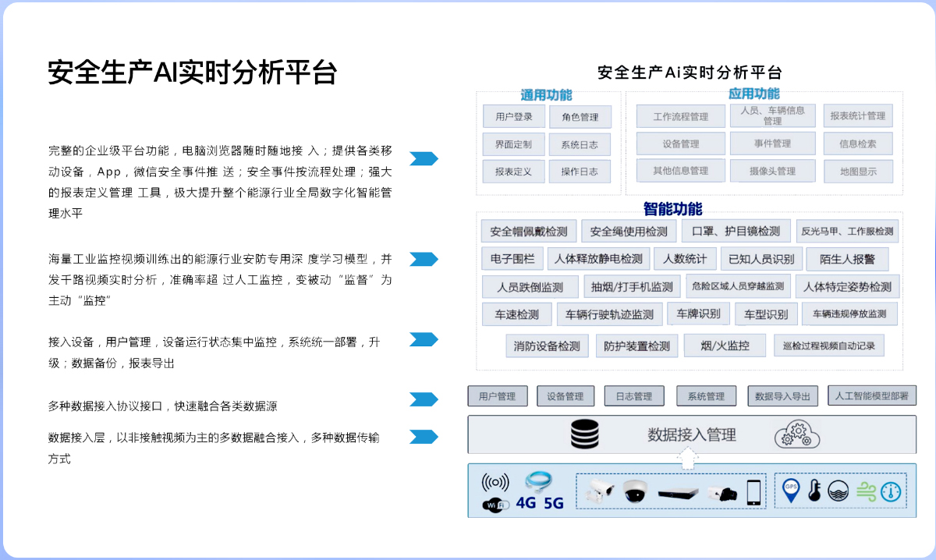Click the cloud gears icon

pos(797,434)
